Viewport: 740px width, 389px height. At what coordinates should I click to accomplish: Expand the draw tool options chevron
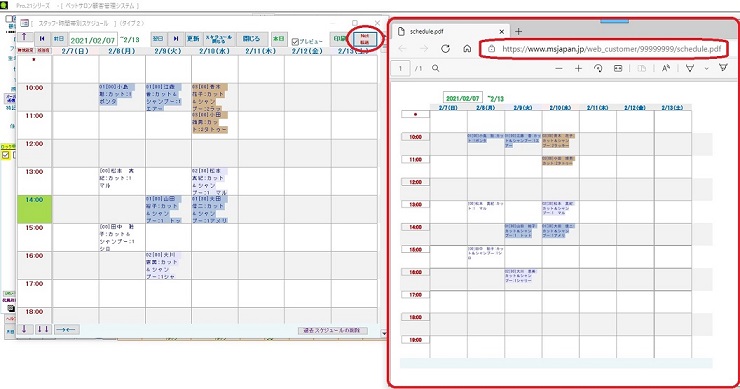click(x=706, y=68)
